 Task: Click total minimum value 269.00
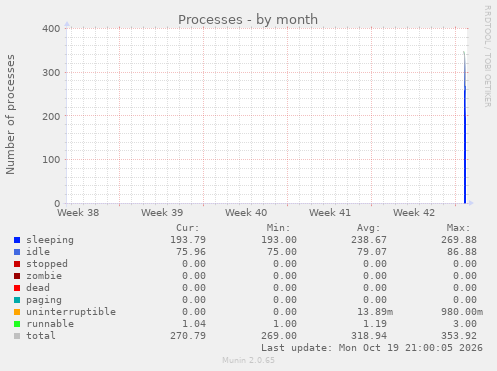click(279, 336)
